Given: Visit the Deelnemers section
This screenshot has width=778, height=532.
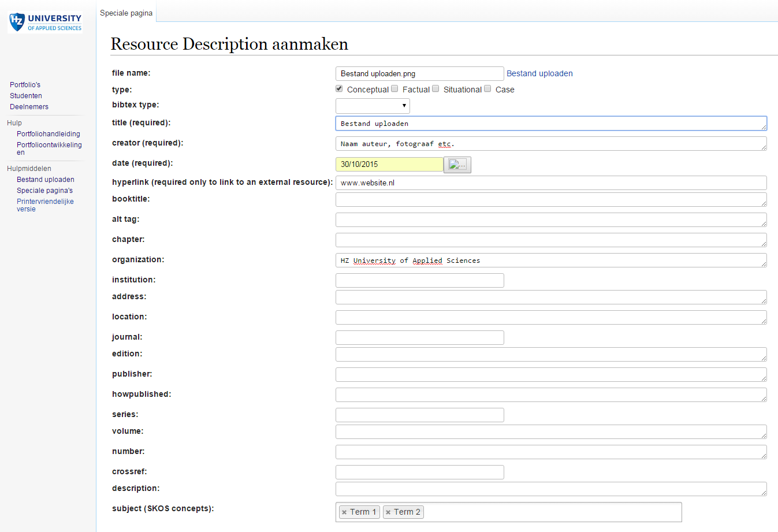Looking at the screenshot, I should pyautogui.click(x=29, y=106).
